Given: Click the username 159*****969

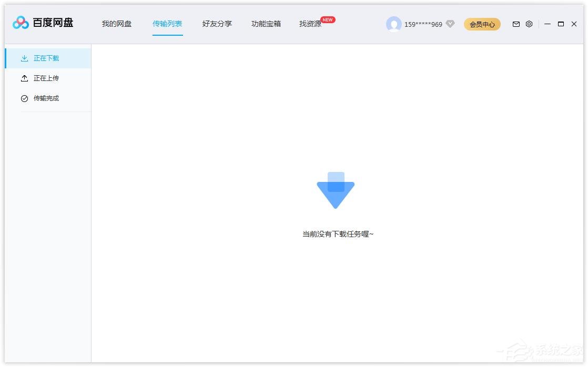Looking at the screenshot, I should pos(423,24).
